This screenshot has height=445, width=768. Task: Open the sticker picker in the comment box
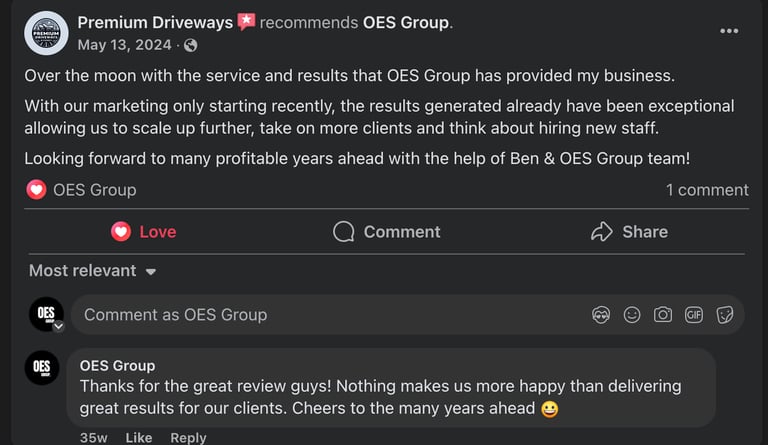pyautogui.click(x=725, y=315)
